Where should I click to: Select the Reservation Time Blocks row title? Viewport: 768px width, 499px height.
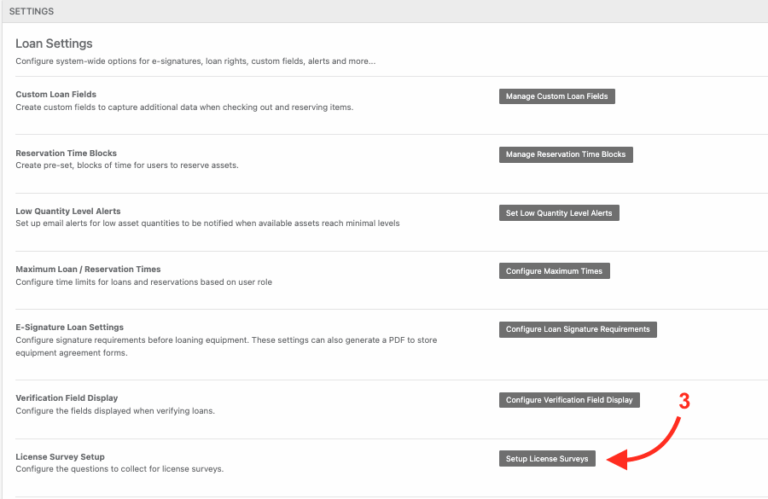(66, 153)
